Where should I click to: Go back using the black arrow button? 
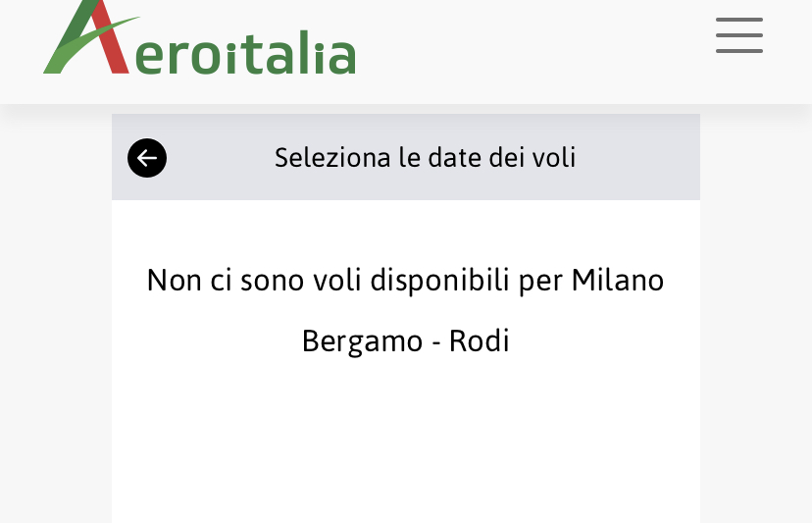(x=147, y=158)
